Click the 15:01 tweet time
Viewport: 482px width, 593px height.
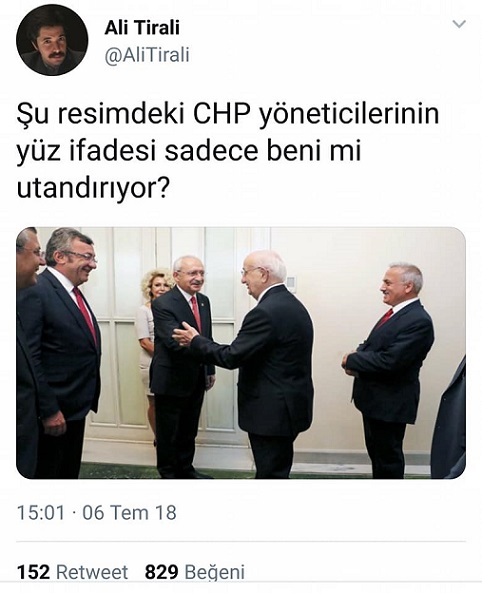tap(41, 513)
